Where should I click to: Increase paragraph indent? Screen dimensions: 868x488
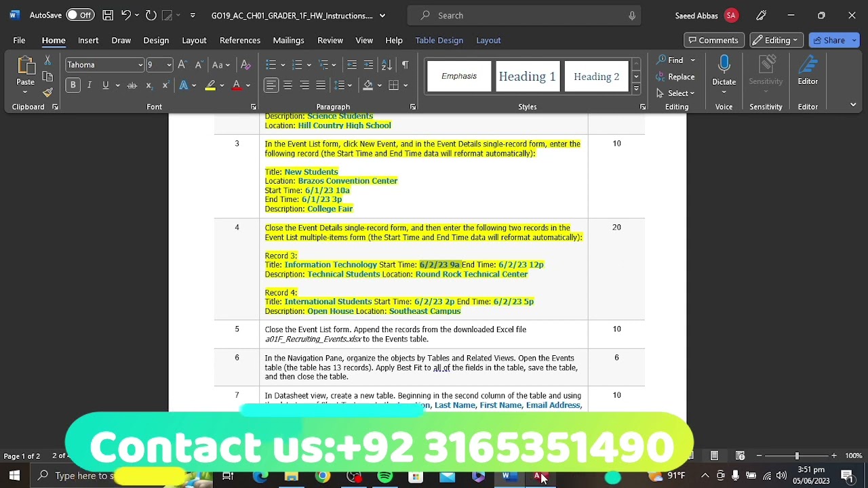[x=368, y=65]
